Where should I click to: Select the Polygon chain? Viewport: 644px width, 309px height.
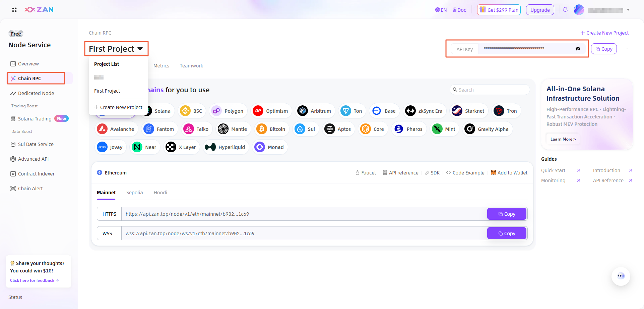228,111
